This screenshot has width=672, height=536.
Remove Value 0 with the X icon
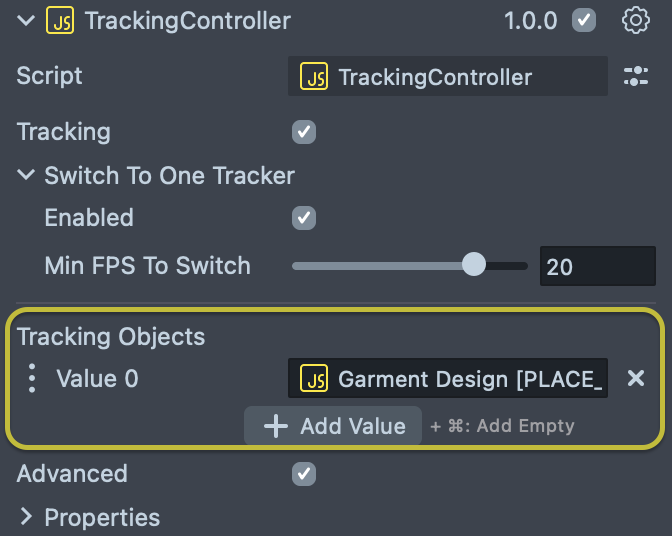coord(636,378)
